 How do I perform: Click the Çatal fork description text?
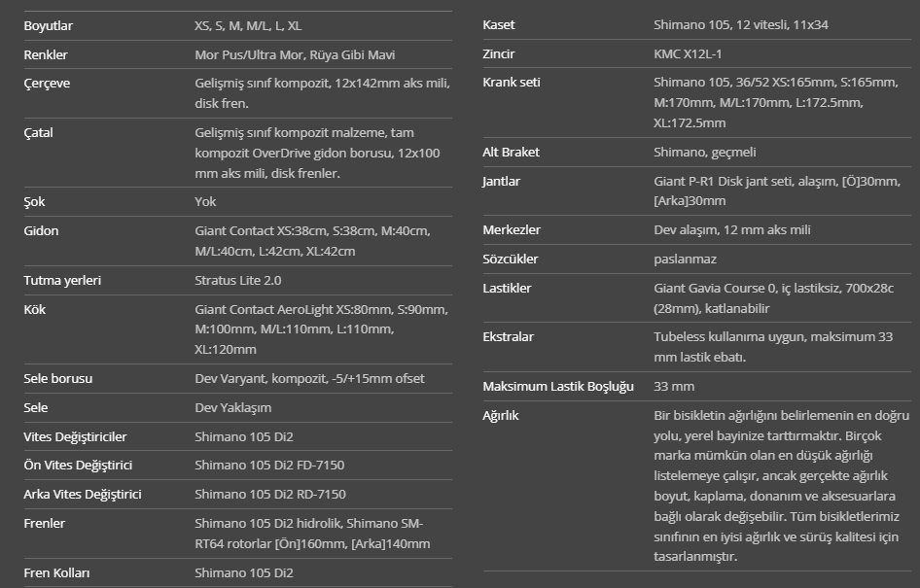[x=317, y=153]
